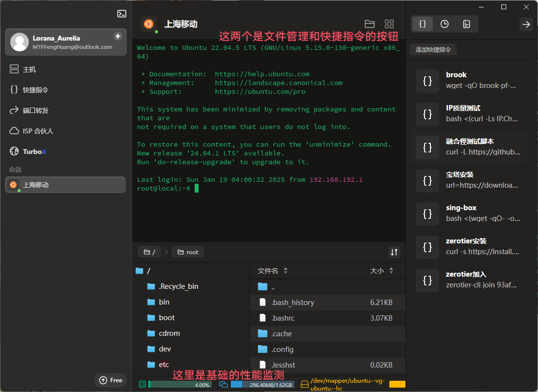Switch to the history clock tab
The width and height of the screenshot is (538, 392).
tap(445, 24)
